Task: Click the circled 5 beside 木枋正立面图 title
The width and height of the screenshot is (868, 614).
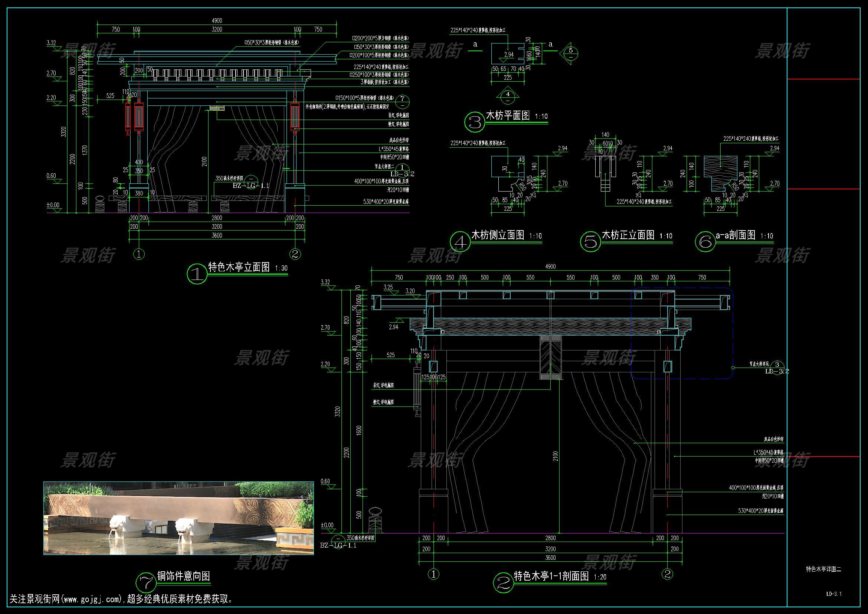Action: coord(590,242)
